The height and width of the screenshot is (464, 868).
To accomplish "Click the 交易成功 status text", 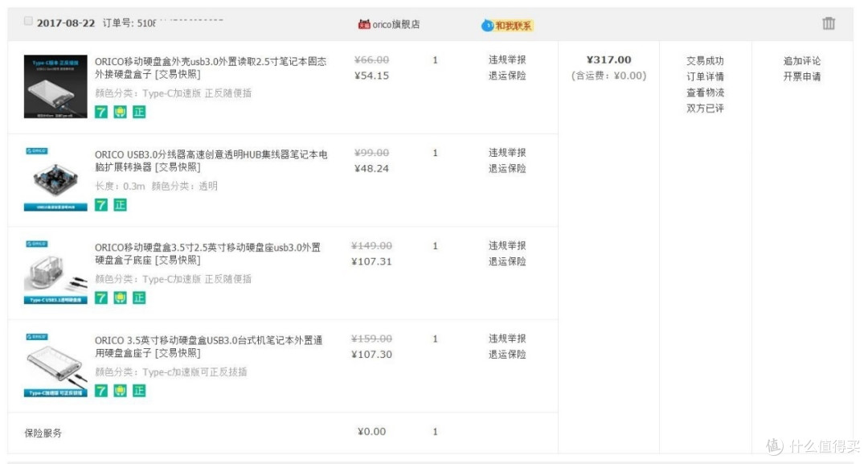I will tap(706, 61).
